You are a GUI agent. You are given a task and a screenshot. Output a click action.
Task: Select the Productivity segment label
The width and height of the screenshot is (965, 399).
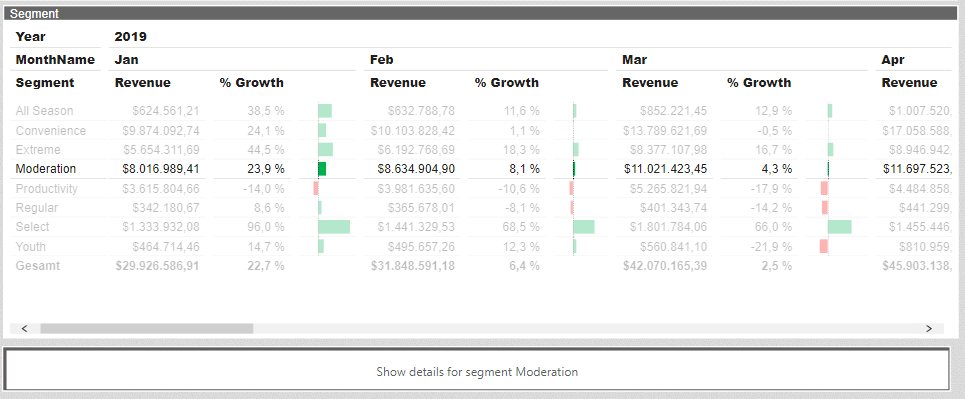pos(47,188)
